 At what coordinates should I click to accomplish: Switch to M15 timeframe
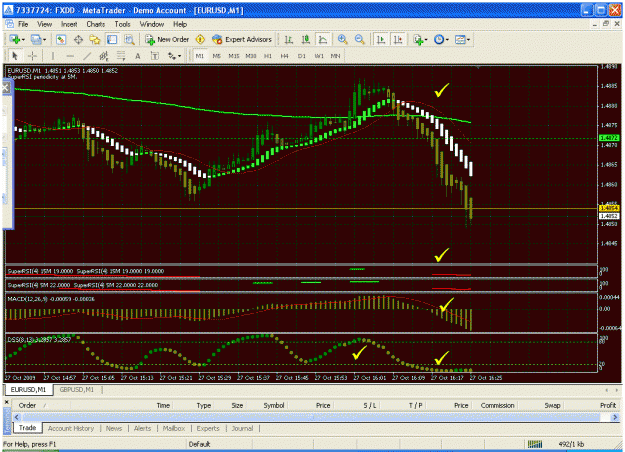click(x=234, y=56)
